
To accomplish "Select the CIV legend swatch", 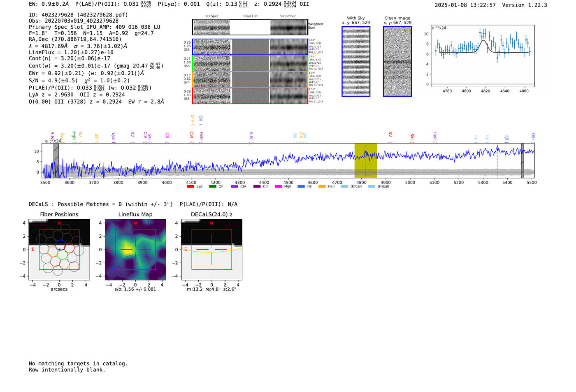I will [235, 186].
